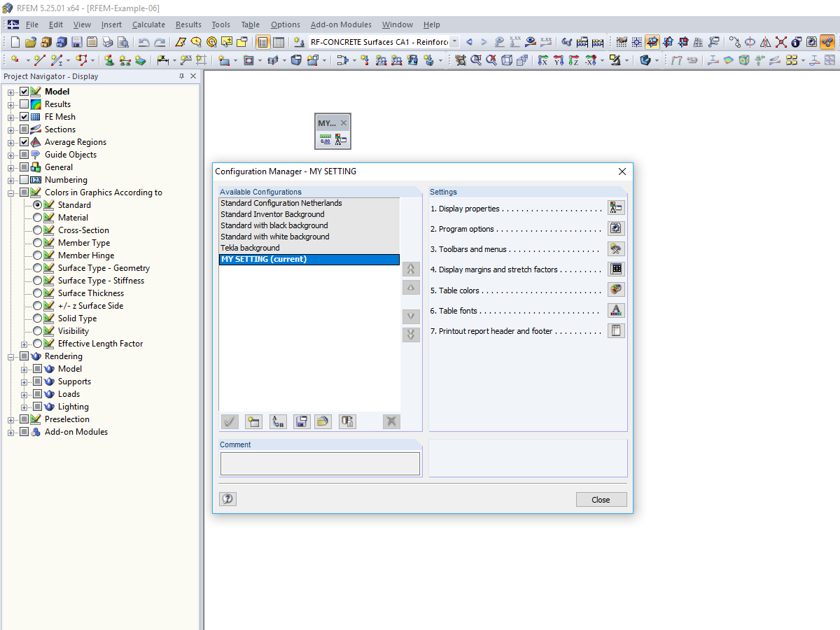The image size is (840, 630).
Task: Rename the selected configuration
Action: tap(278, 421)
